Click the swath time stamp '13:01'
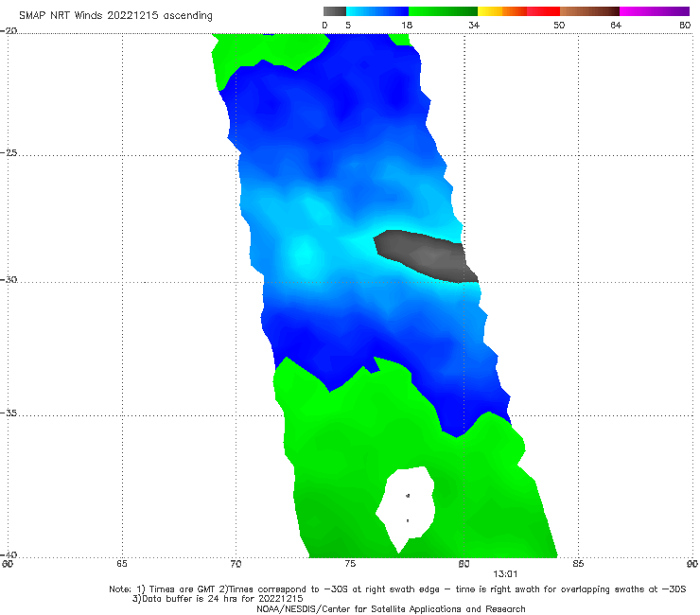The height and width of the screenshot is (615, 700). (505, 574)
